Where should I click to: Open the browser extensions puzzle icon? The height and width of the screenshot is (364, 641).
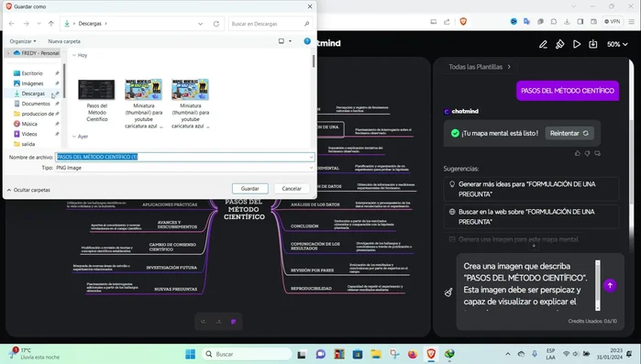pyautogui.click(x=554, y=22)
